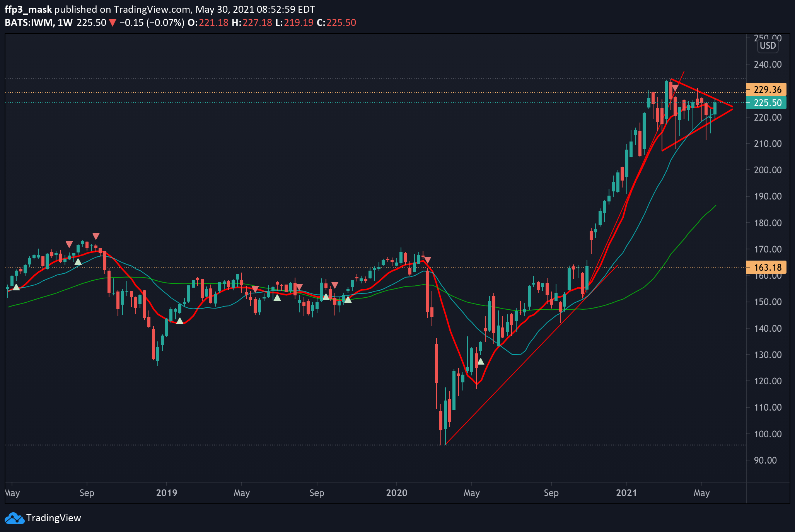
Task: Click the 130.00 price axis tick
Action: pos(768,355)
